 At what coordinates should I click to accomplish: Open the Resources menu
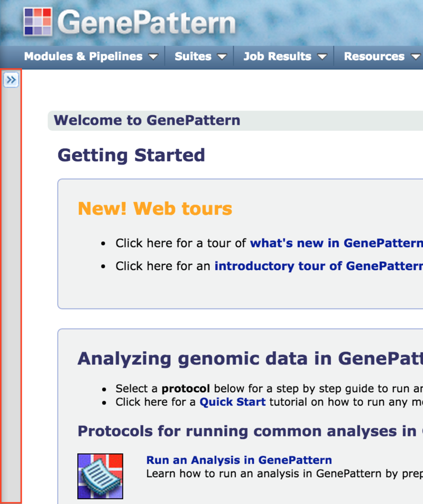click(x=374, y=57)
